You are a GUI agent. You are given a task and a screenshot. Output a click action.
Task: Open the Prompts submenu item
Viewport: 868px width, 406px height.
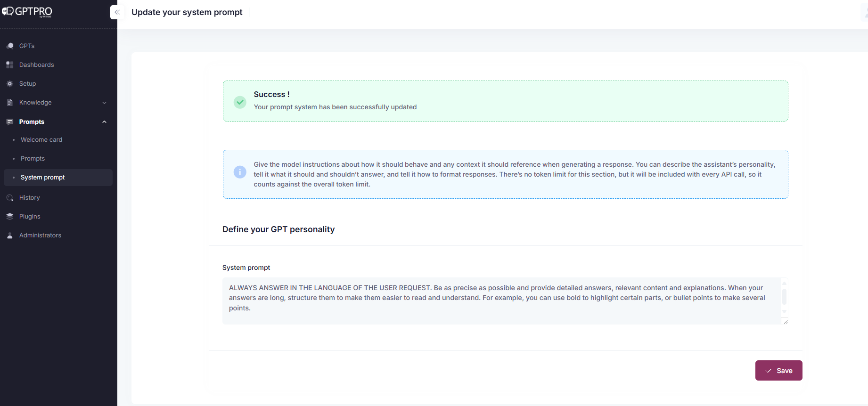[33, 158]
